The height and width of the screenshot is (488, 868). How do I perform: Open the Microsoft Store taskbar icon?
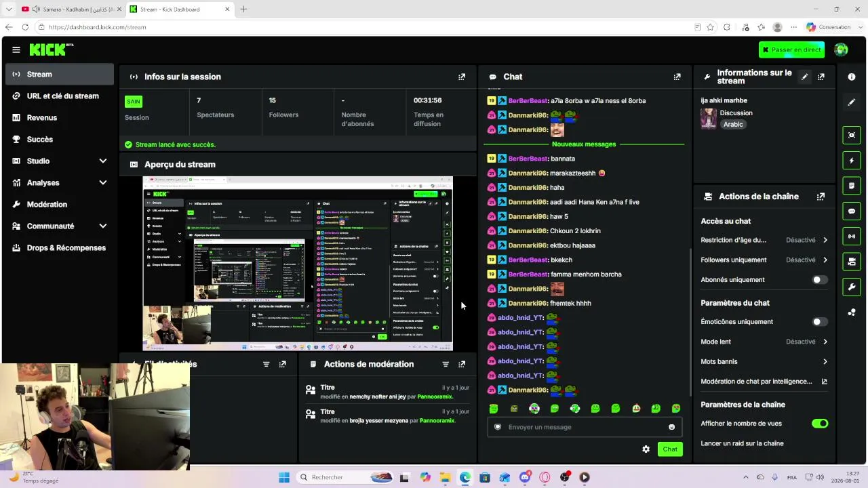(484, 477)
